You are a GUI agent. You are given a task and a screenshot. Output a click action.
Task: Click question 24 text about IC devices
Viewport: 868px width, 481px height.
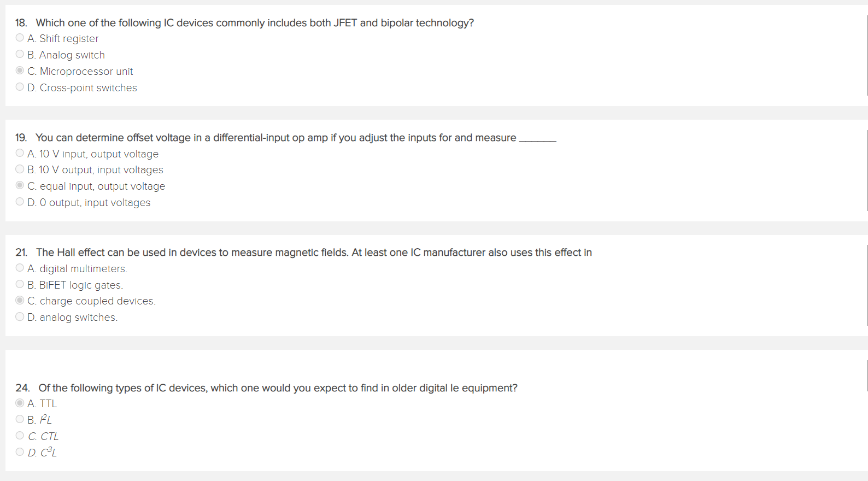click(278, 388)
